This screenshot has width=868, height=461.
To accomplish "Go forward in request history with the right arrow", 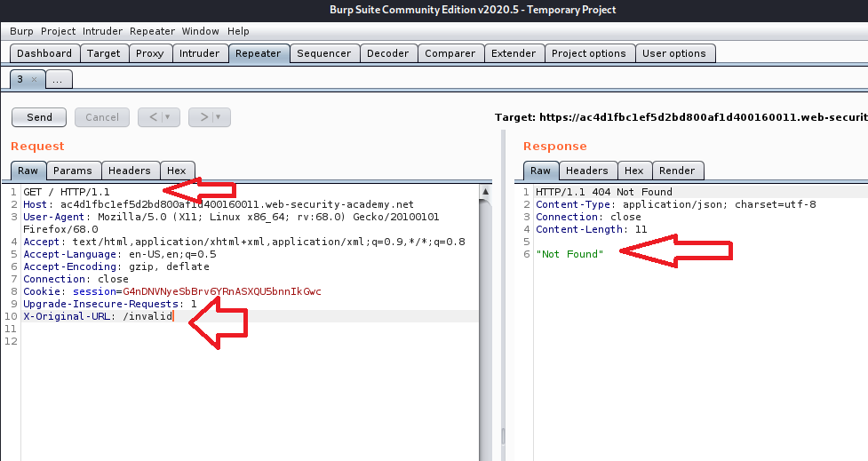I will pos(203,117).
